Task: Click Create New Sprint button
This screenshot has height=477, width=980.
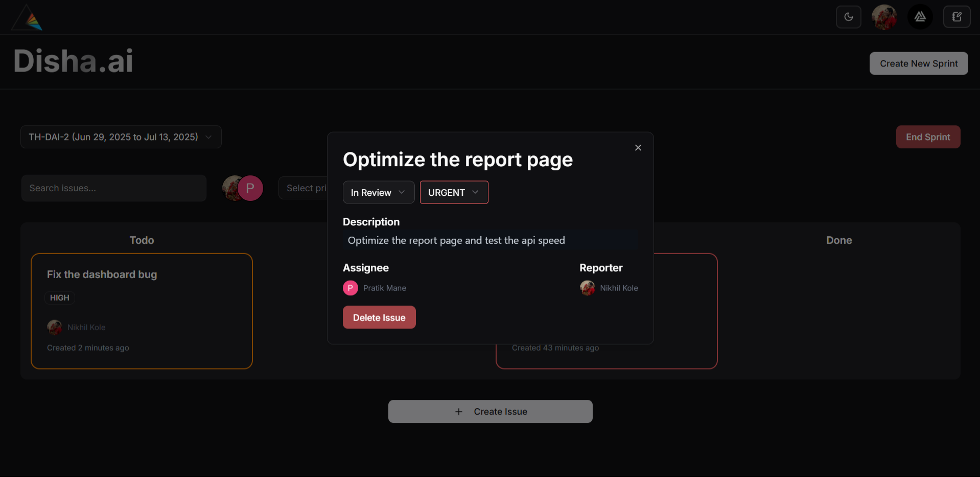Action: (919, 63)
